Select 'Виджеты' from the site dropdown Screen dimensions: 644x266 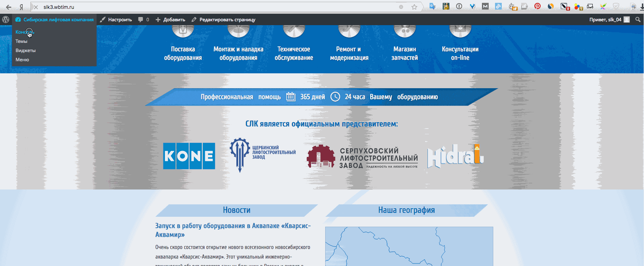tap(54, 50)
